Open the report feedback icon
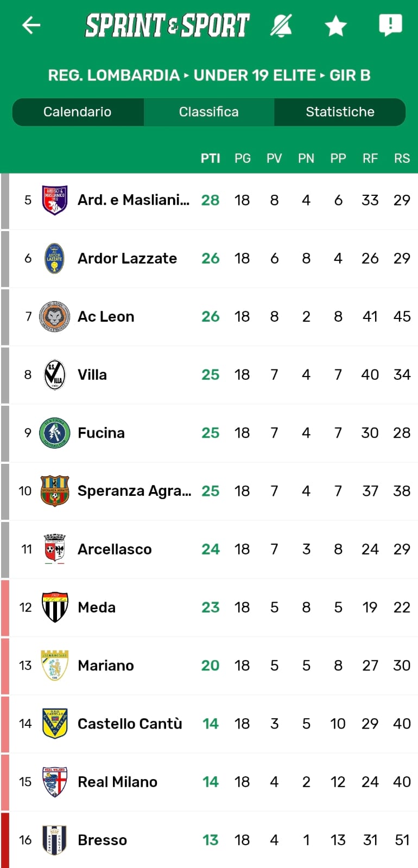 click(390, 25)
